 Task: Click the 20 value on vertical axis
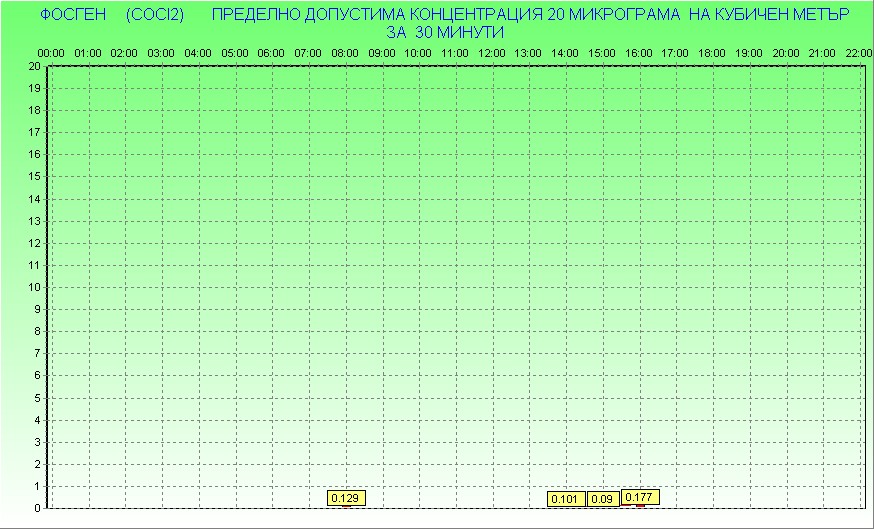click(34, 66)
